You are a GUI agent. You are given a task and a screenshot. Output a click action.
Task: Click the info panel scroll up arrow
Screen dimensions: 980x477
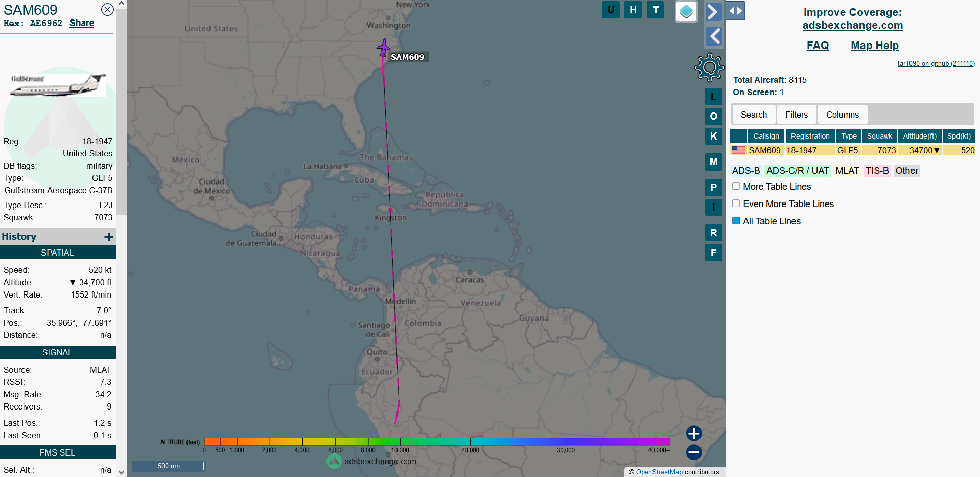click(x=121, y=4)
